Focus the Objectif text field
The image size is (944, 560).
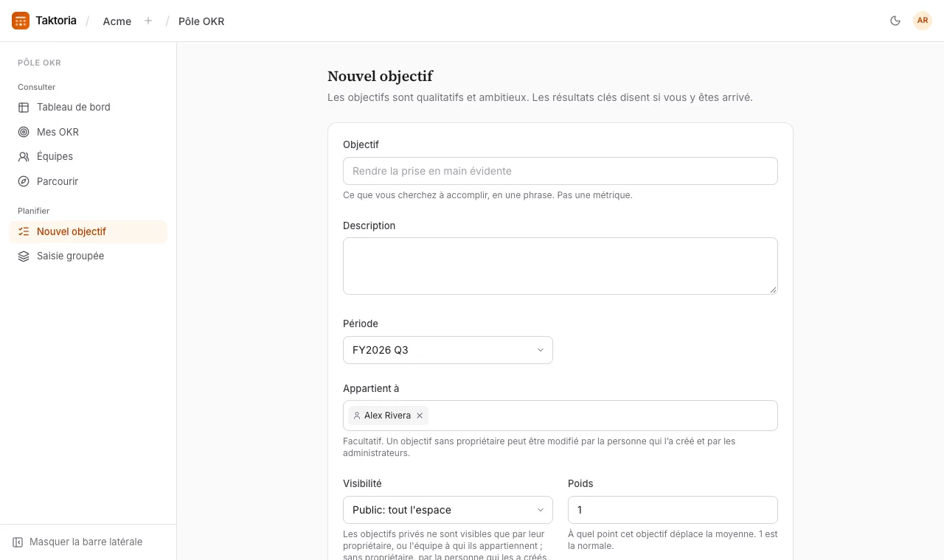[560, 171]
